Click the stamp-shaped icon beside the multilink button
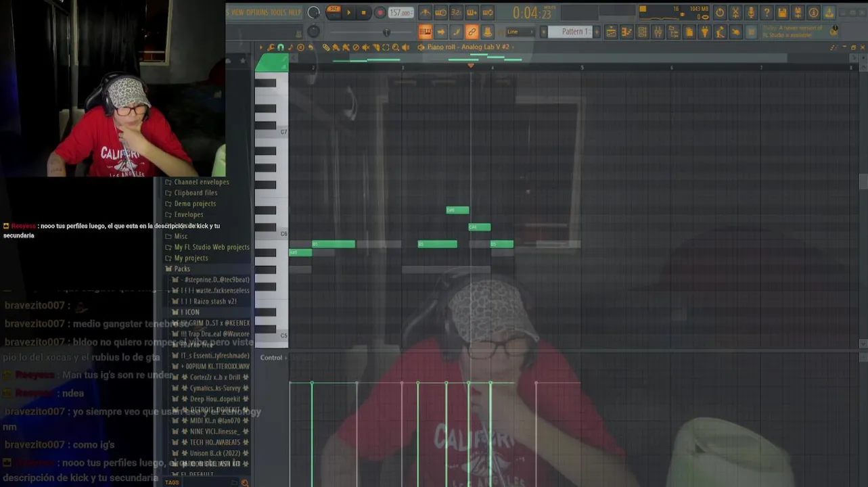This screenshot has height=487, width=868. point(488,32)
